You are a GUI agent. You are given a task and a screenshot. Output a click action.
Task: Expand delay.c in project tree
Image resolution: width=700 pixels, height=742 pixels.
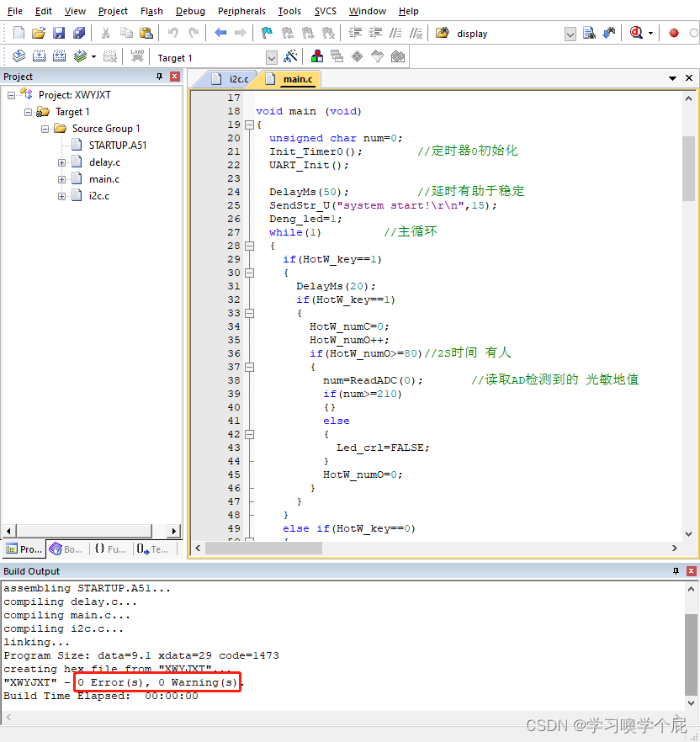point(61,163)
